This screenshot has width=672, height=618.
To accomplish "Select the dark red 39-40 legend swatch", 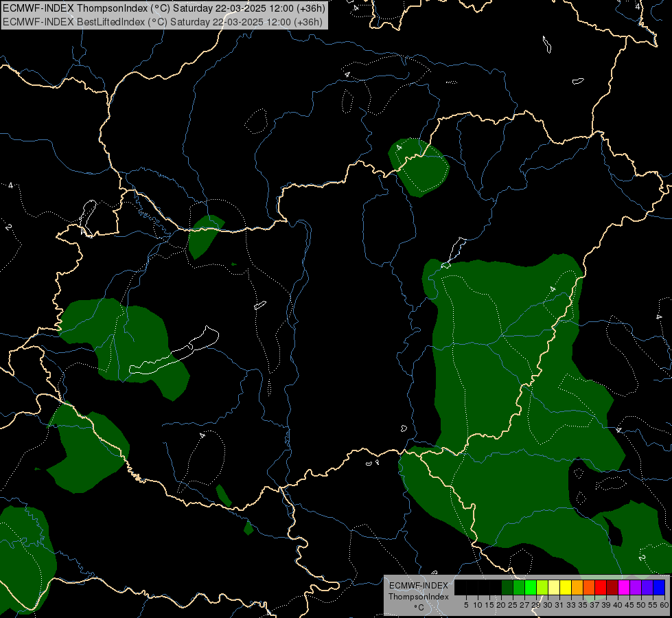I will [x=612, y=587].
